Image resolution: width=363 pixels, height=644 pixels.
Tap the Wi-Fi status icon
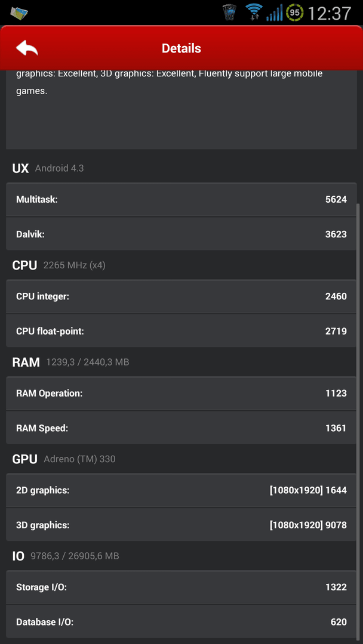(x=254, y=13)
